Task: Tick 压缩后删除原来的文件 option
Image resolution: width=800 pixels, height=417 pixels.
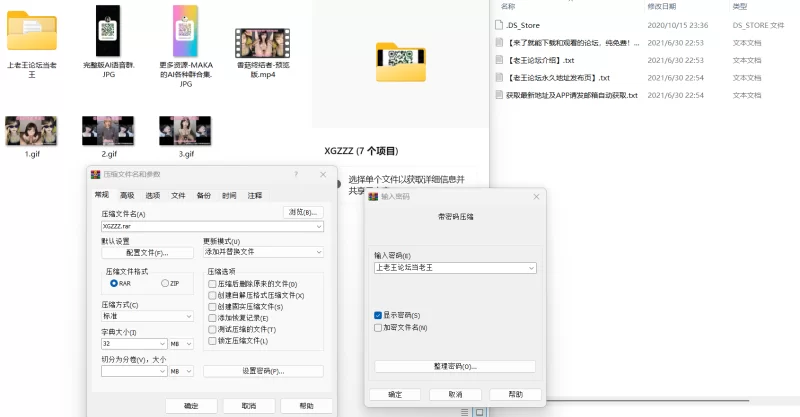Action: [212, 284]
